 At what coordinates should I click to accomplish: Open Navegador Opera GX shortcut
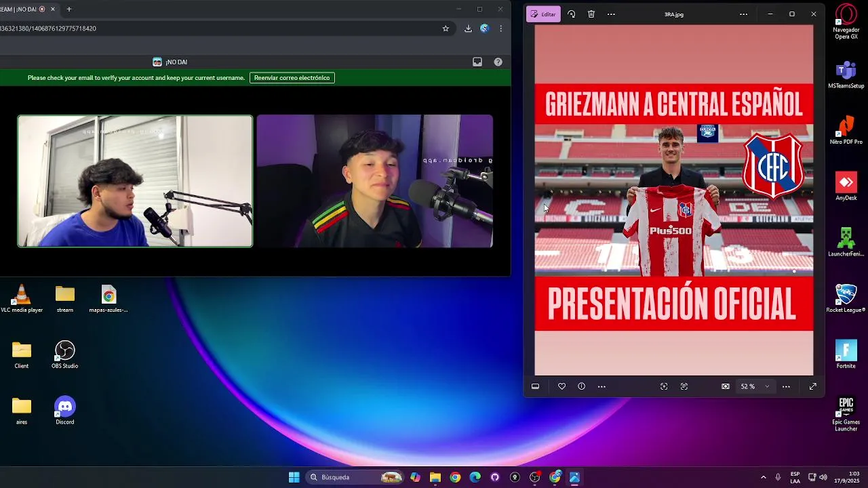[846, 22]
